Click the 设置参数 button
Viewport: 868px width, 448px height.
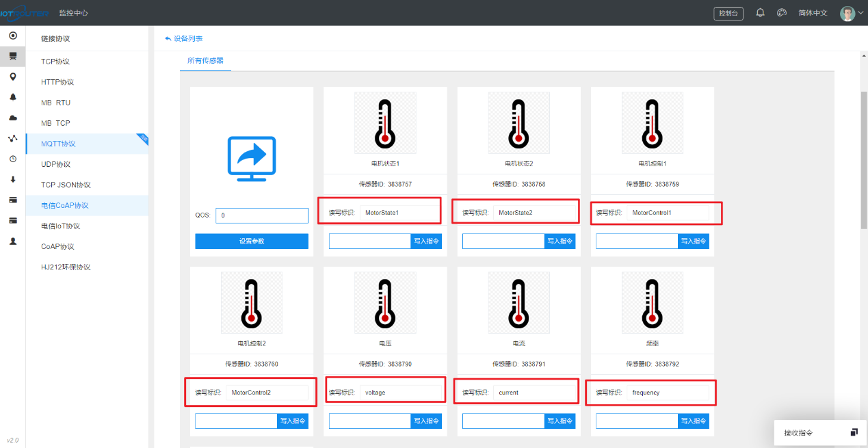tap(251, 241)
